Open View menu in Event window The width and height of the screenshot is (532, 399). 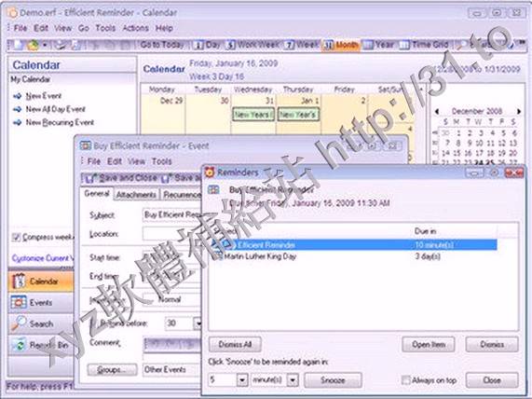137,161
